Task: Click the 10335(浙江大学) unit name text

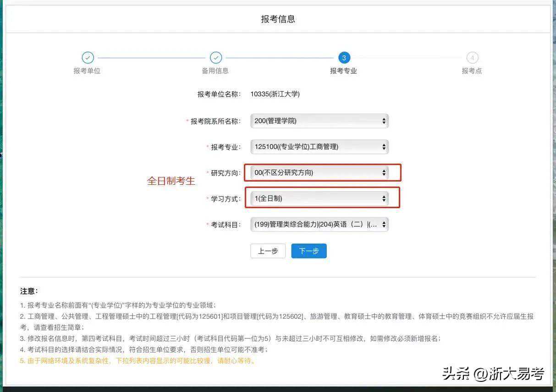Action: [x=275, y=94]
